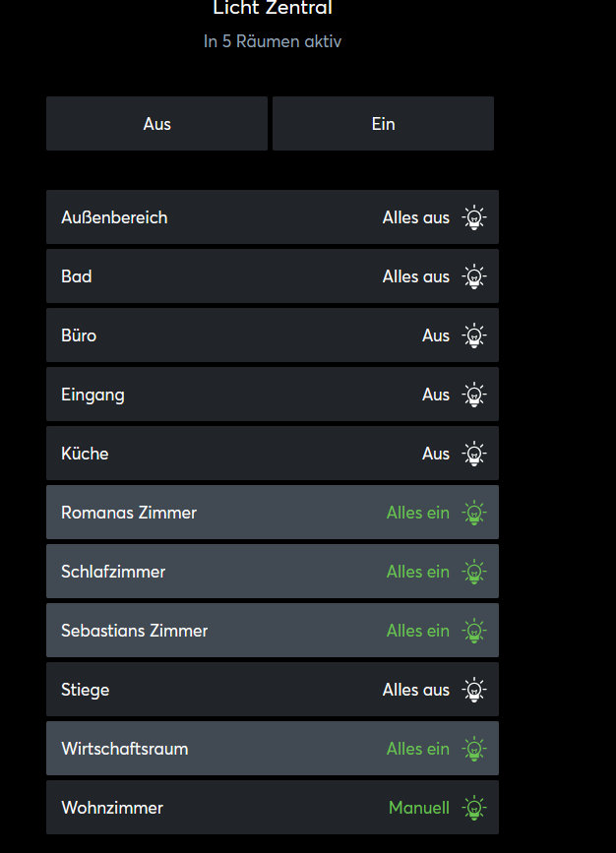Click the Stiege light bulb icon
The image size is (616, 853).
coord(474,690)
